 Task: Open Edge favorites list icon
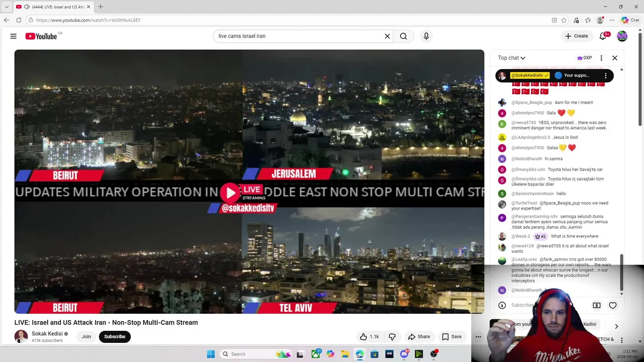coord(588,20)
